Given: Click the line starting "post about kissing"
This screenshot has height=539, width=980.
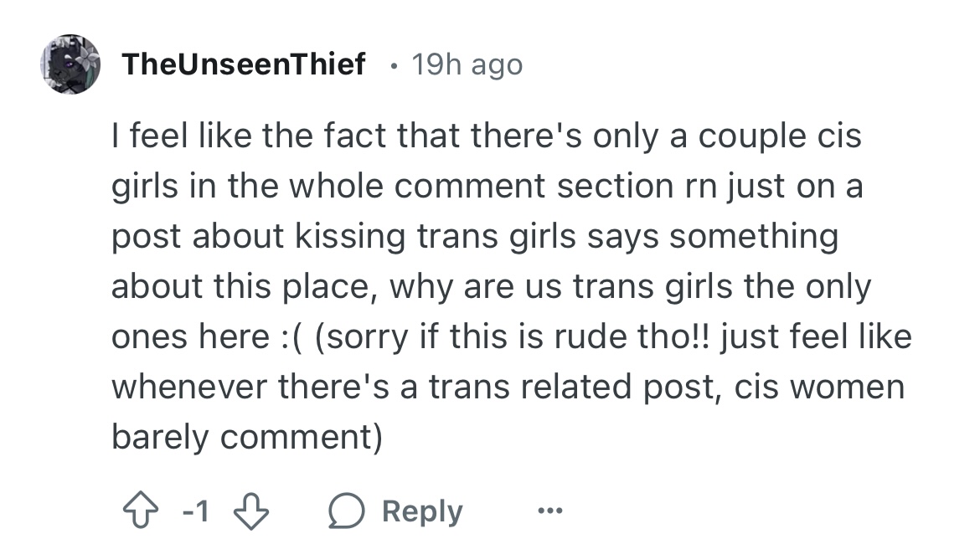Looking at the screenshot, I should click(x=474, y=236).
